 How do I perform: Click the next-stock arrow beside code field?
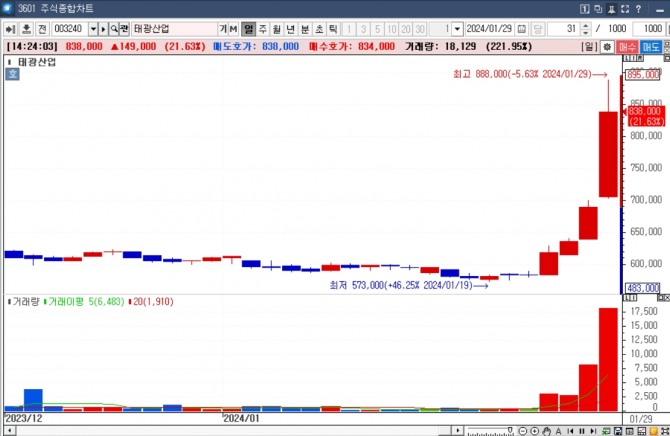click(x=103, y=29)
